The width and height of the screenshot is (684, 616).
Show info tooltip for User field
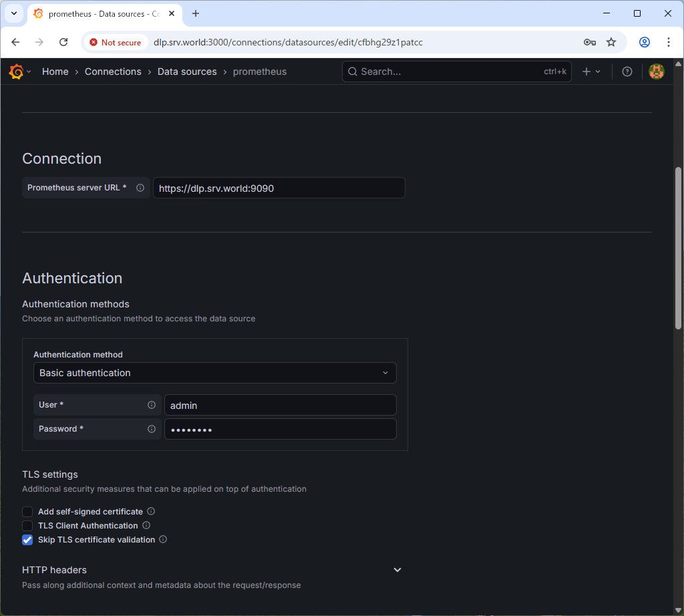[x=152, y=405]
